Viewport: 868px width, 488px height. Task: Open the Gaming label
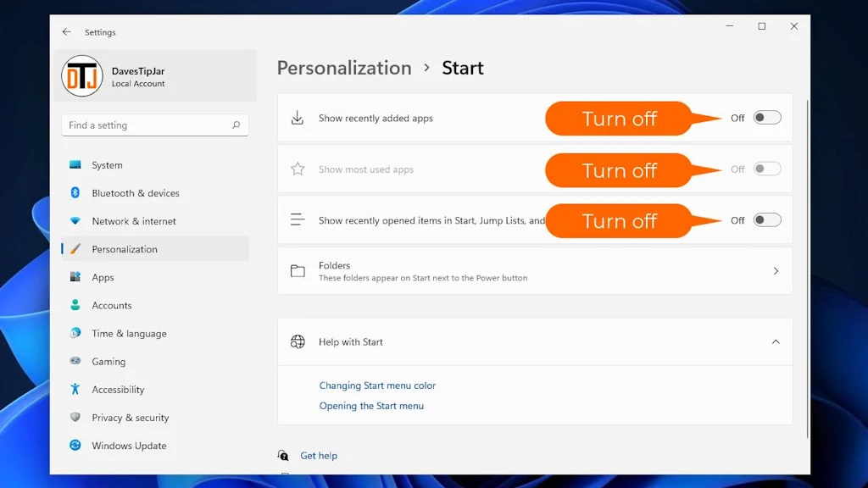(x=108, y=361)
